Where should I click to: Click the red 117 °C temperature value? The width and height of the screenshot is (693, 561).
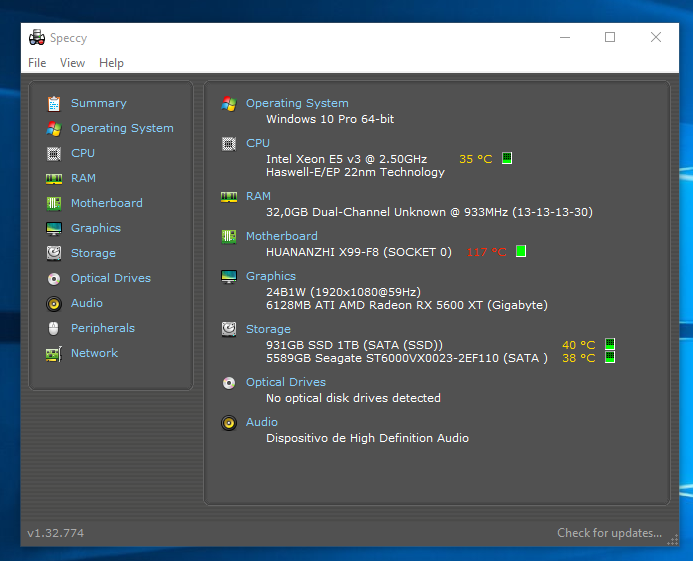tap(487, 252)
